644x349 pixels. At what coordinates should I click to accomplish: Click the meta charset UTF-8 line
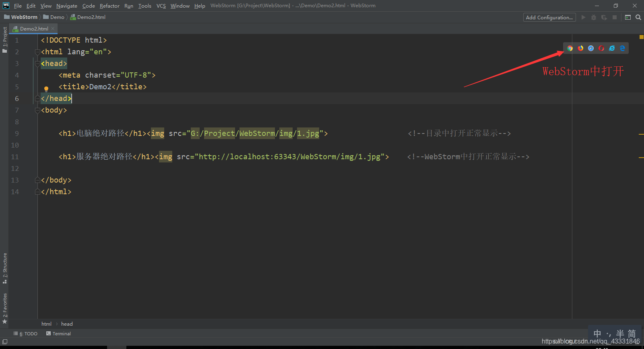point(107,75)
